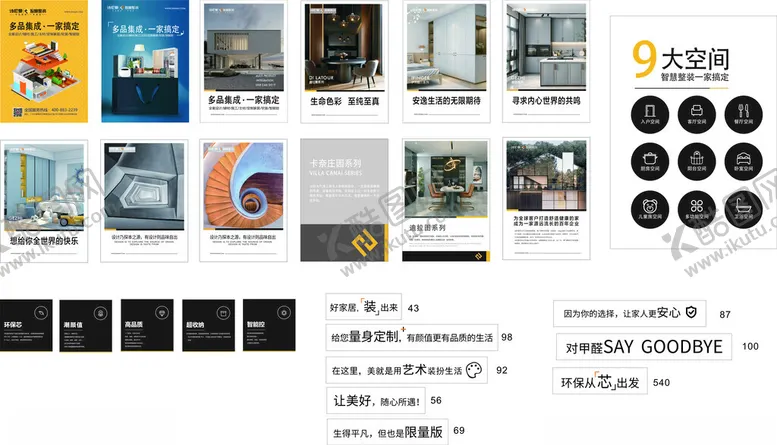Screen dimensions: 777x445
Task: Click the 环保芯 card title
Action: click(x=13, y=325)
